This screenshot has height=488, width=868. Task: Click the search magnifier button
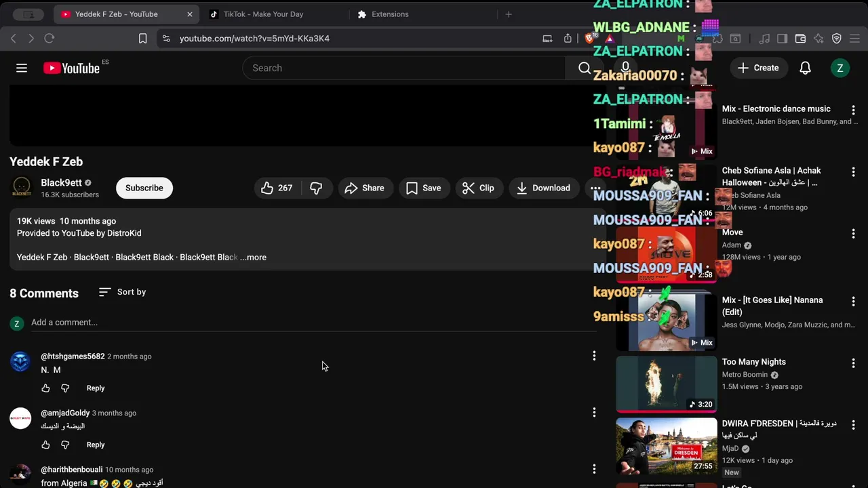tap(585, 68)
